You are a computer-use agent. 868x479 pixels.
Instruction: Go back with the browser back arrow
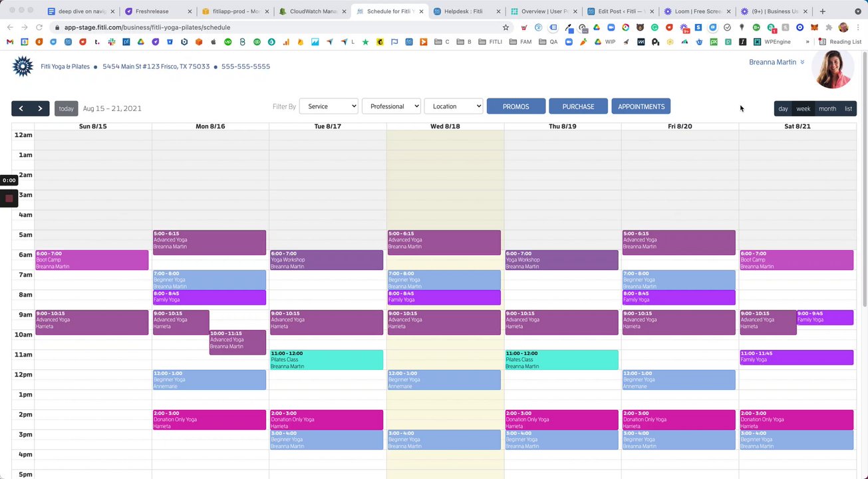(x=10, y=27)
